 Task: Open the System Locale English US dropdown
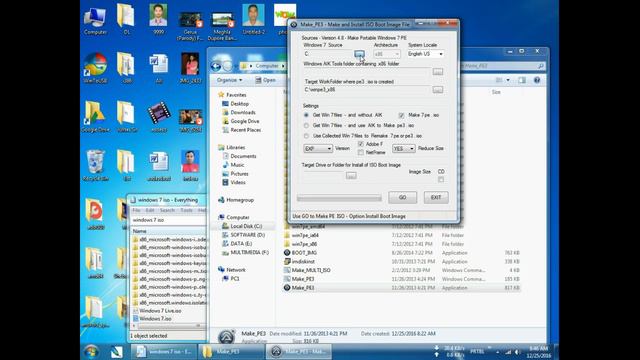coord(425,54)
